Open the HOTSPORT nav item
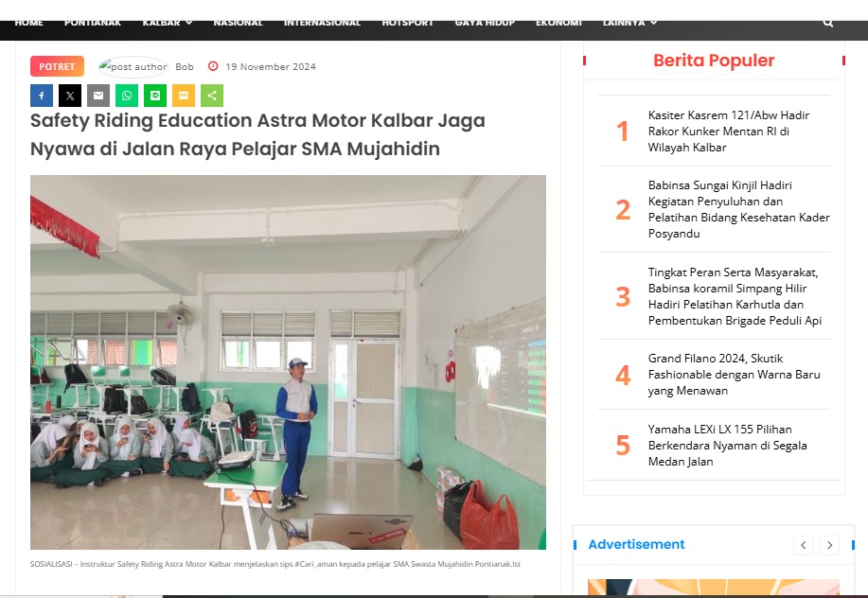 click(x=407, y=23)
